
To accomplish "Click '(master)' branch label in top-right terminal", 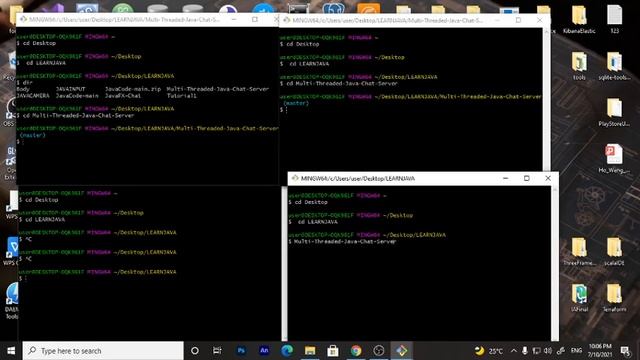I will 296,103.
